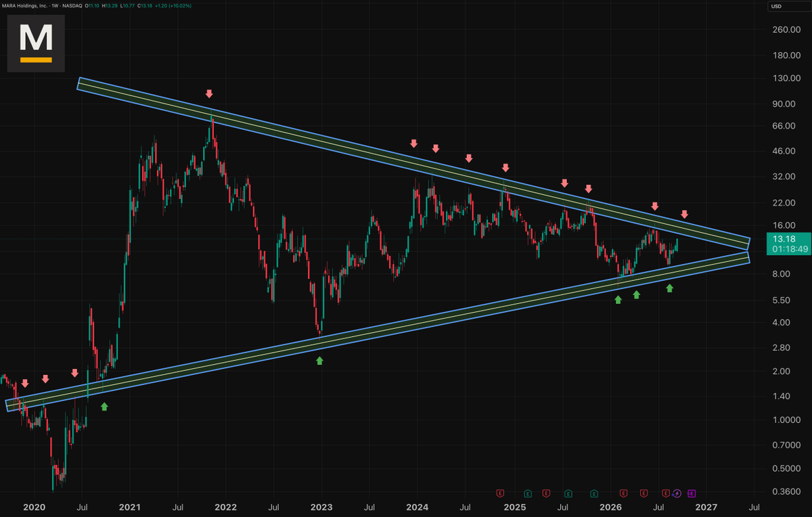
Task: Click the 2020 time axis label
Action: (33, 507)
